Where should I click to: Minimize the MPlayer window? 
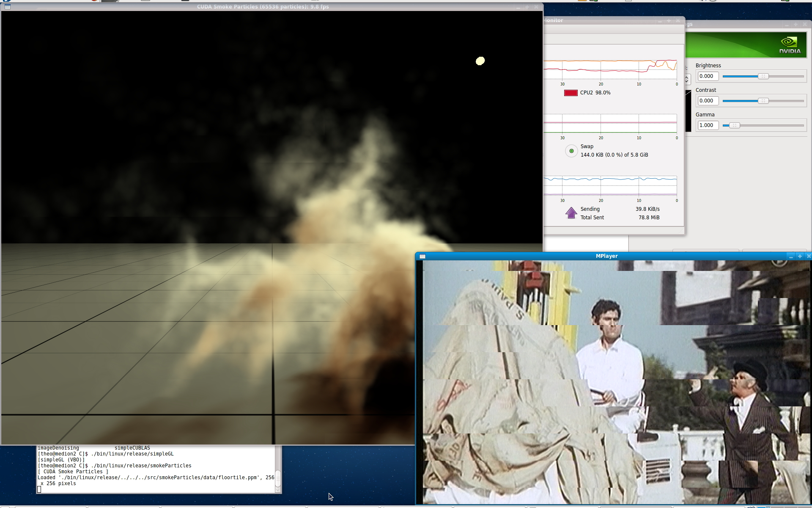click(791, 256)
